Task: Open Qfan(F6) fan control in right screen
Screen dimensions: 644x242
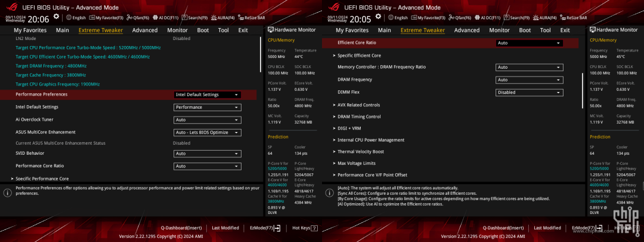Action: click(460, 18)
